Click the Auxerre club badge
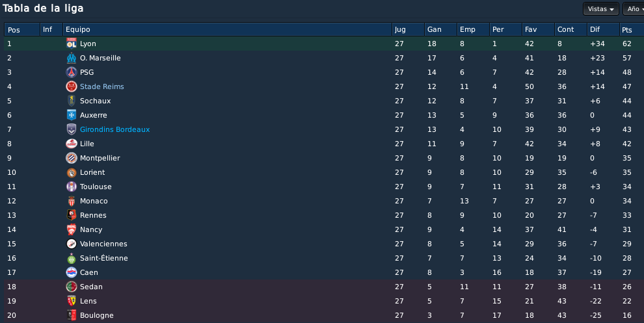This screenshot has height=323, width=644. [x=72, y=115]
